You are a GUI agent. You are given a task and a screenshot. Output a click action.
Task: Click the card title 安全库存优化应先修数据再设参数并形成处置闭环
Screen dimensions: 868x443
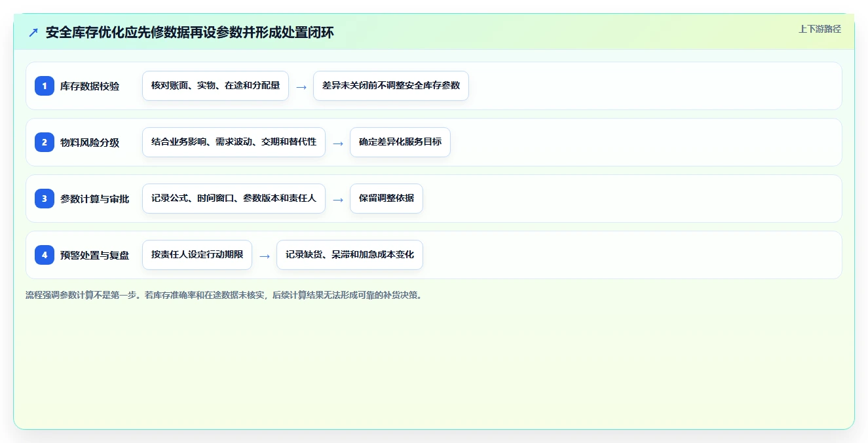click(190, 32)
